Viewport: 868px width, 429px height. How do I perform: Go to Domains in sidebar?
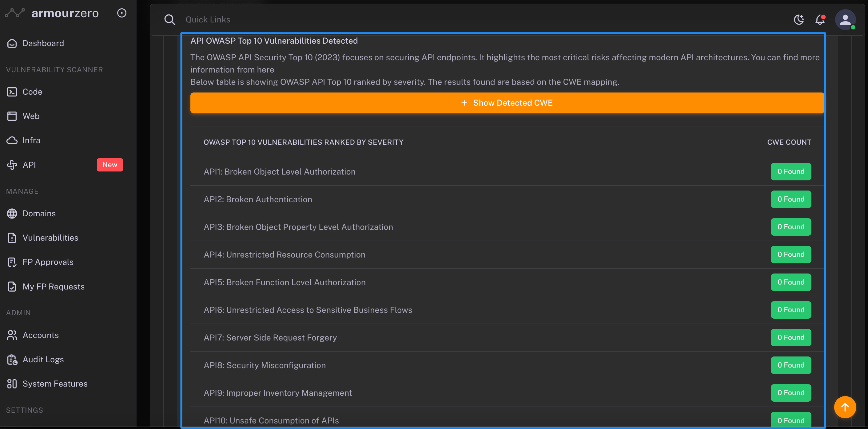pos(39,213)
